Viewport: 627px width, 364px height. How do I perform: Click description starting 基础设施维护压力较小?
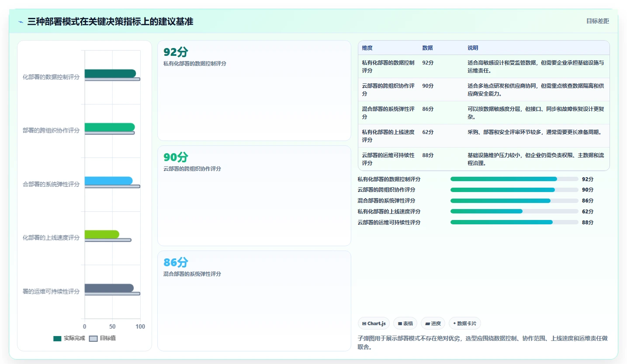[x=536, y=159]
